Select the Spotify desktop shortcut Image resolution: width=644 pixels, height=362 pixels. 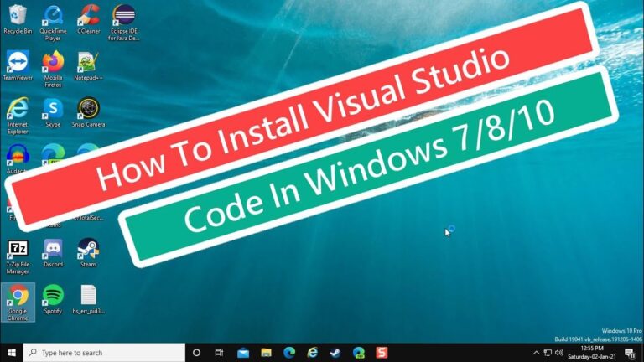tap(53, 299)
